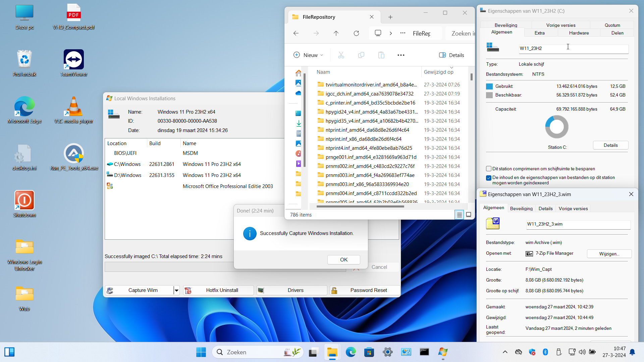Open the See more (three dots) toolbar menu

coord(401,55)
